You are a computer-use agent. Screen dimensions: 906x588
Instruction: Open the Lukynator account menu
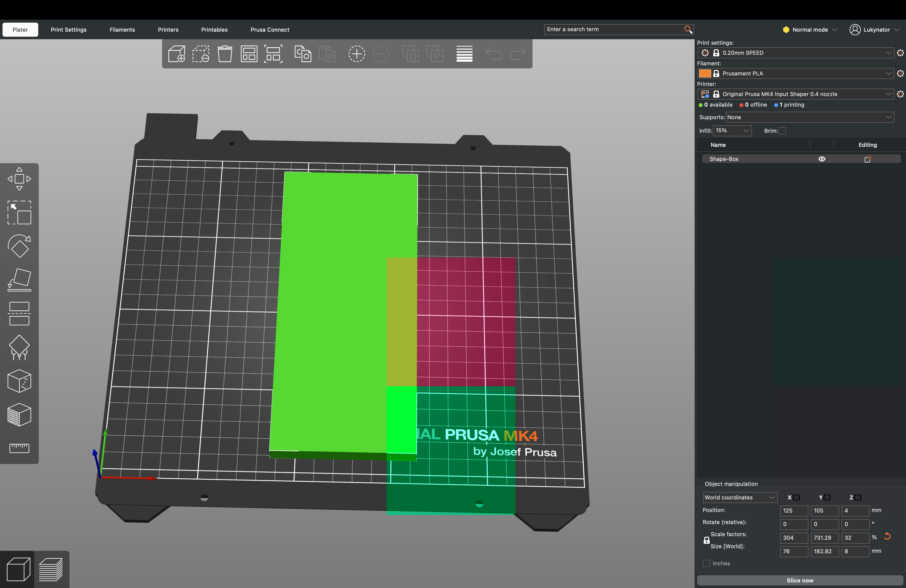(874, 30)
